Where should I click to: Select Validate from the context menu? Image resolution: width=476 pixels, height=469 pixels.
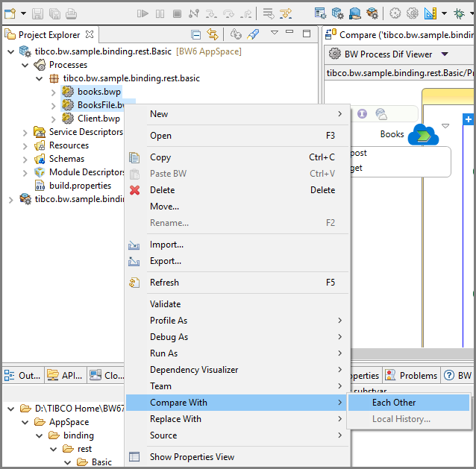point(165,304)
